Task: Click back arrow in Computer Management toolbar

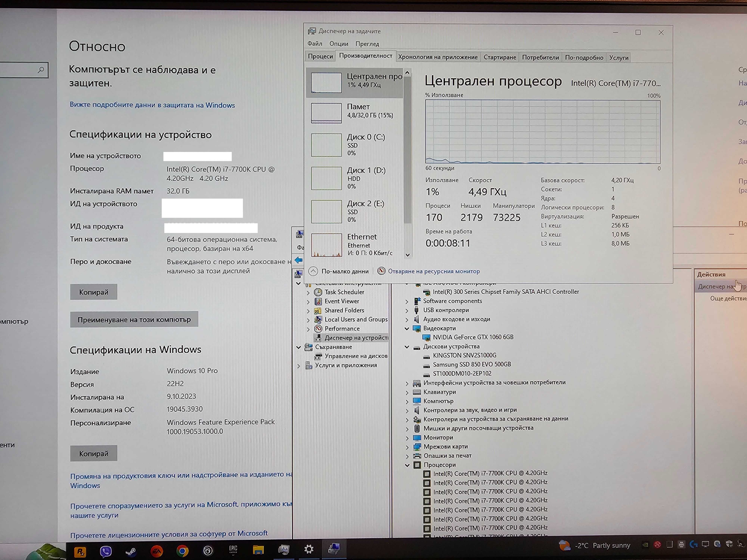Action: [x=299, y=260]
